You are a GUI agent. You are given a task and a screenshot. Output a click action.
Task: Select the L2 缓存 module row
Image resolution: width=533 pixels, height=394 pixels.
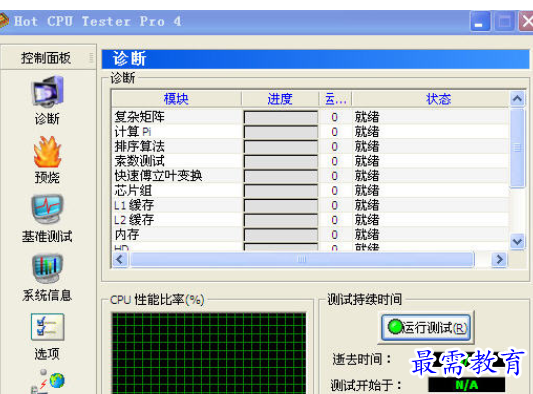point(310,220)
